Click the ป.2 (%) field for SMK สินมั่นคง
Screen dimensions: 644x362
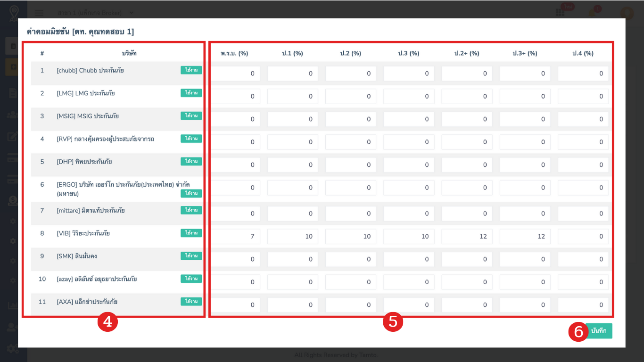[351, 259]
